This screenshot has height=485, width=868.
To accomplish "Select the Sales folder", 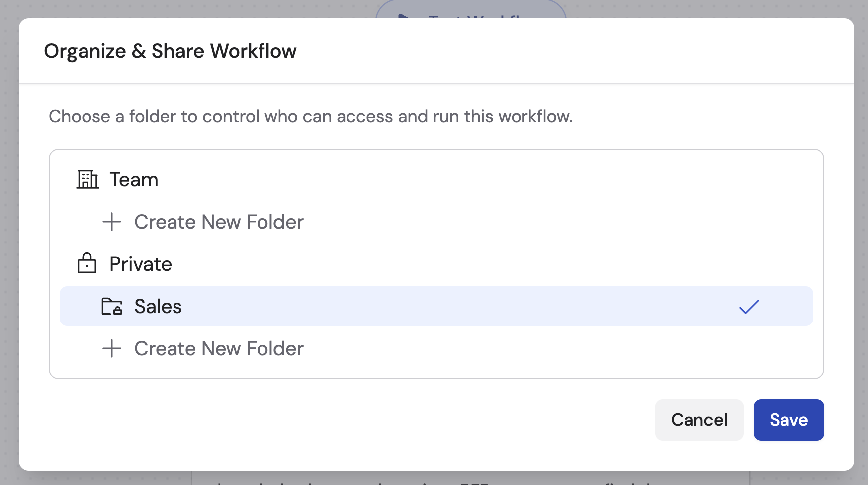I will point(158,307).
